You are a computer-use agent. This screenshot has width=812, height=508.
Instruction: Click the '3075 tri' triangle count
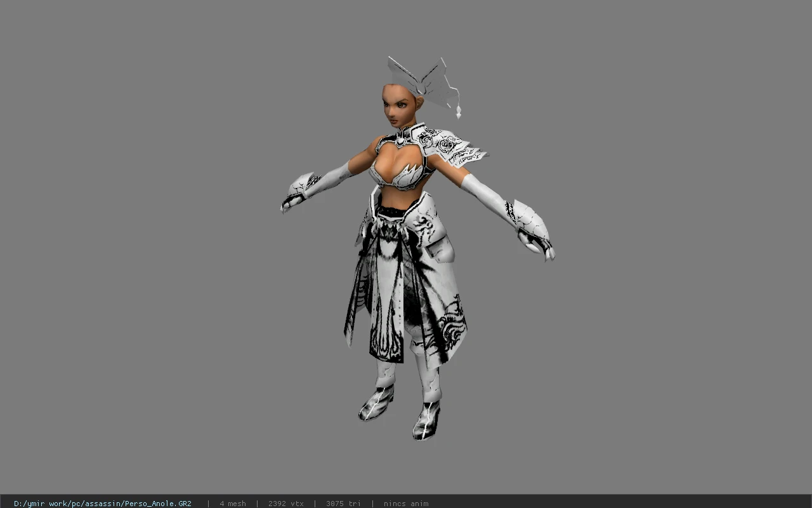[x=343, y=504]
